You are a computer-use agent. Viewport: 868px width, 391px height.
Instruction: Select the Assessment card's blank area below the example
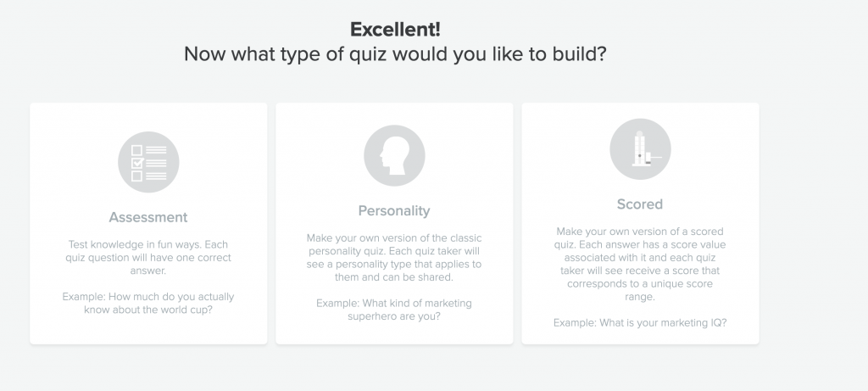(148, 330)
